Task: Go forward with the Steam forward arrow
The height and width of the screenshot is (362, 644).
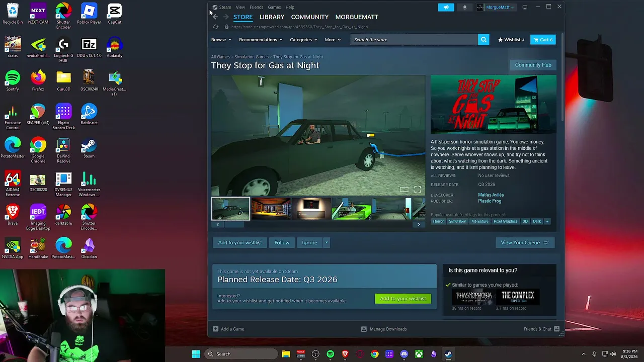Action: (x=226, y=17)
